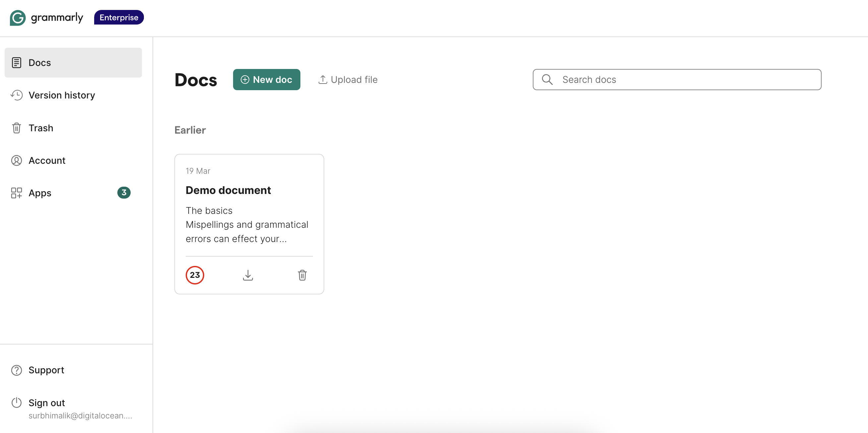This screenshot has height=433, width=868.
Task: Click the magnifier icon in search box
Action: (x=547, y=80)
